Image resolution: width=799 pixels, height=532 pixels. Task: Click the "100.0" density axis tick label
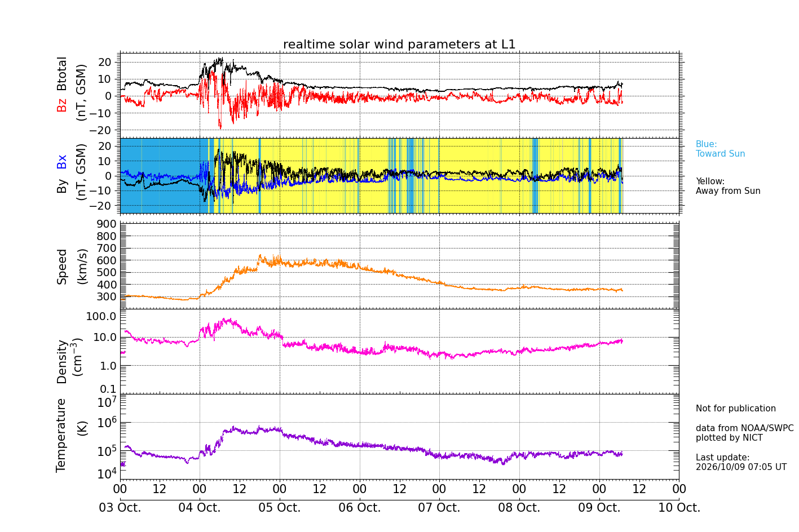[x=101, y=316]
